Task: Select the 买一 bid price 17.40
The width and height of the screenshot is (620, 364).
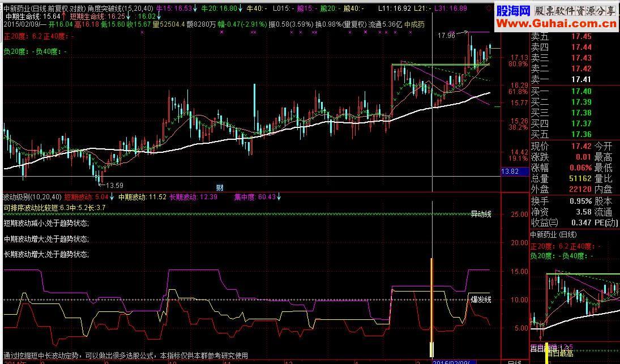Action: [x=581, y=91]
